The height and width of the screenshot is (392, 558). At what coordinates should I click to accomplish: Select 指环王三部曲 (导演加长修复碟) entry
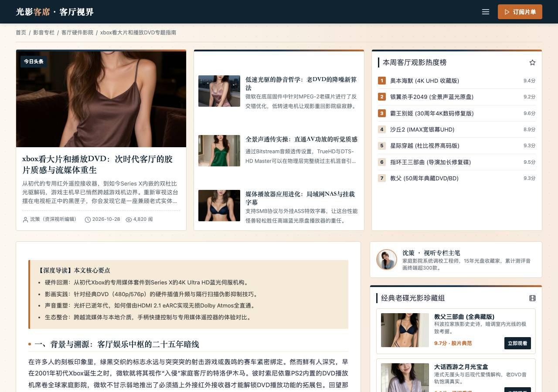(457, 162)
